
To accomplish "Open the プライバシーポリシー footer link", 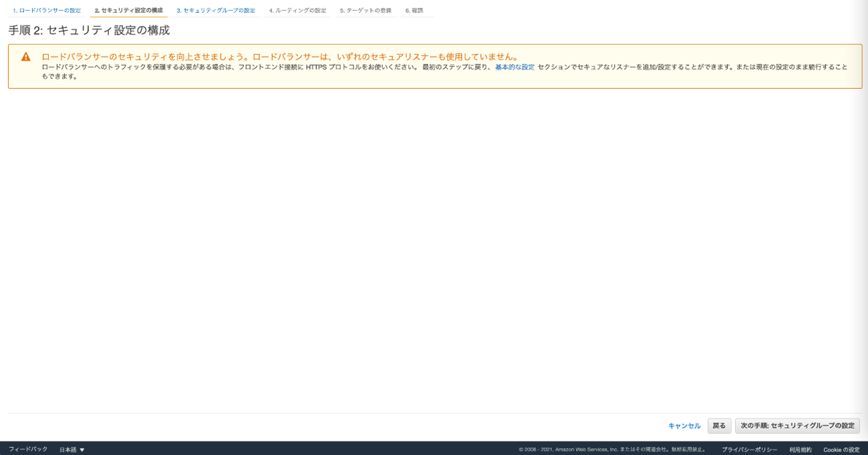I will click(x=749, y=450).
